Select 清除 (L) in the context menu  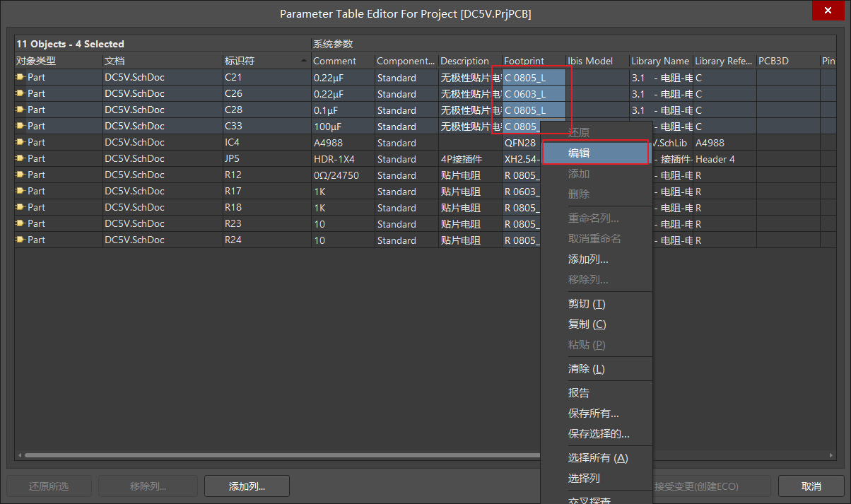595,369
